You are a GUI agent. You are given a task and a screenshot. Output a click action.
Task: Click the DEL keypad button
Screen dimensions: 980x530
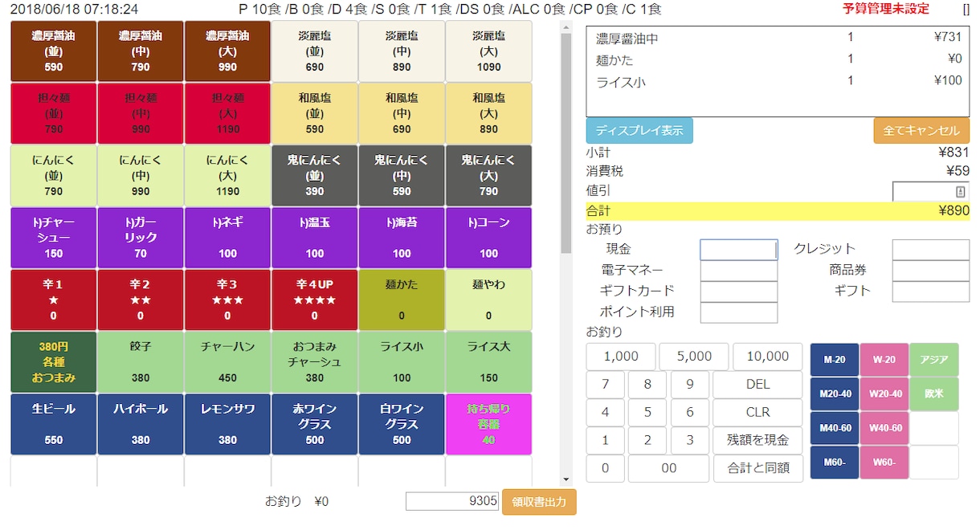(757, 385)
